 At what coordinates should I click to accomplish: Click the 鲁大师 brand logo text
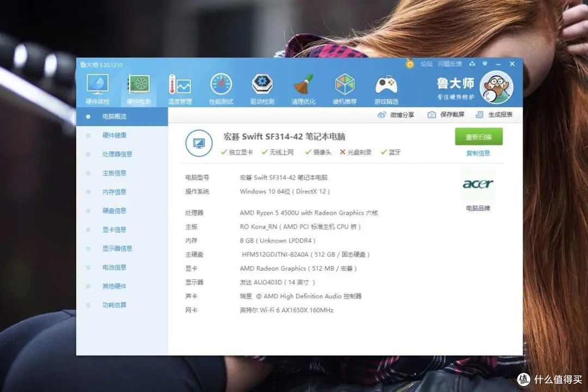[x=456, y=83]
